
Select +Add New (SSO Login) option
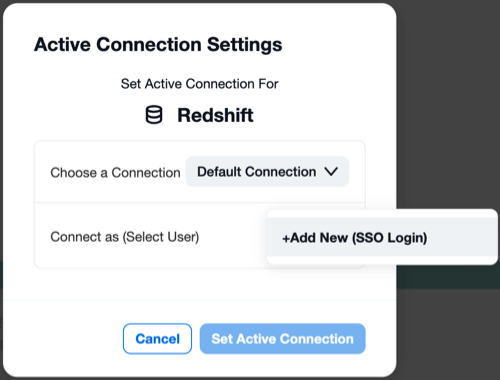click(x=382, y=237)
